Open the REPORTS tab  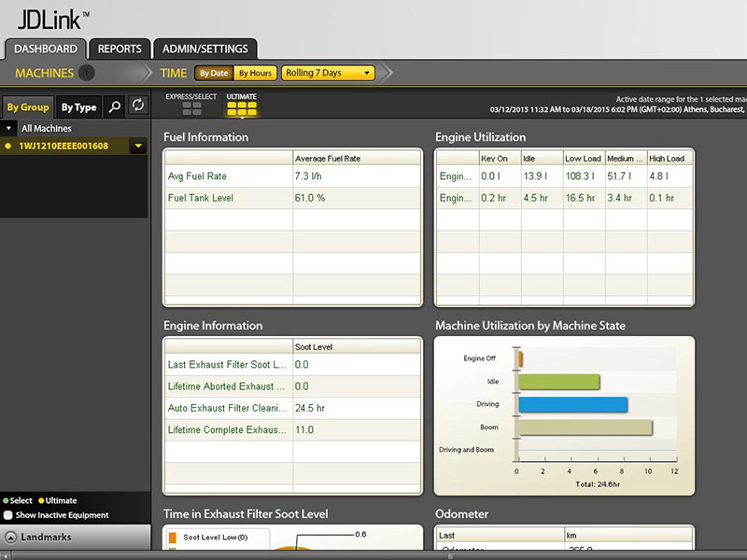click(120, 49)
